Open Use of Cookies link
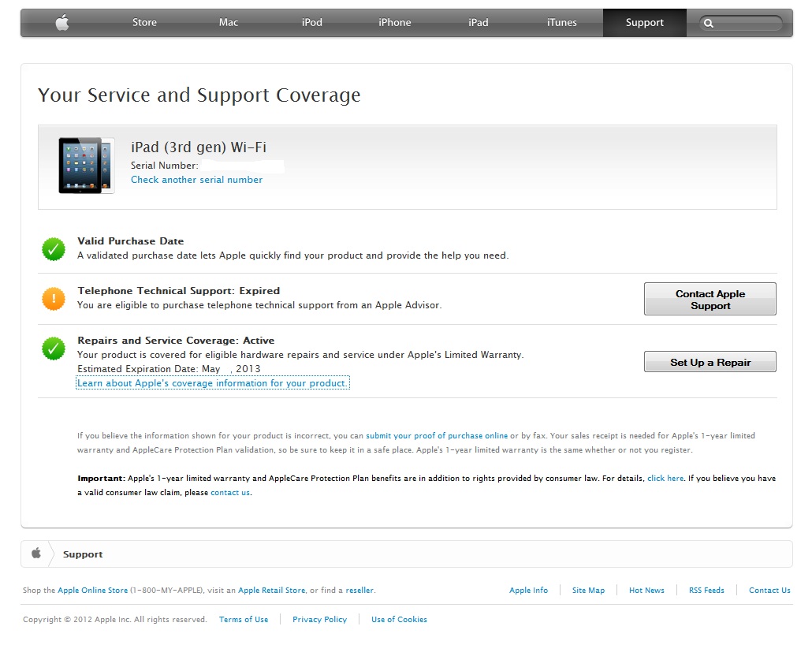812x645 pixels. tap(399, 619)
